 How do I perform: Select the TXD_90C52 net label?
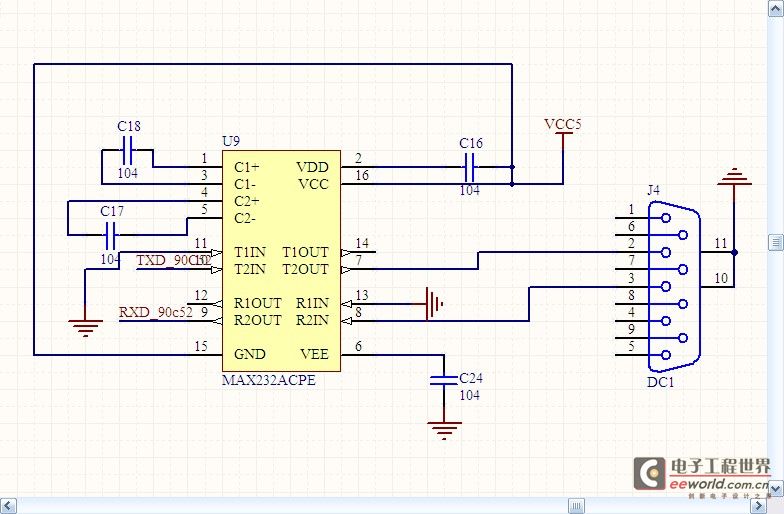click(x=174, y=260)
